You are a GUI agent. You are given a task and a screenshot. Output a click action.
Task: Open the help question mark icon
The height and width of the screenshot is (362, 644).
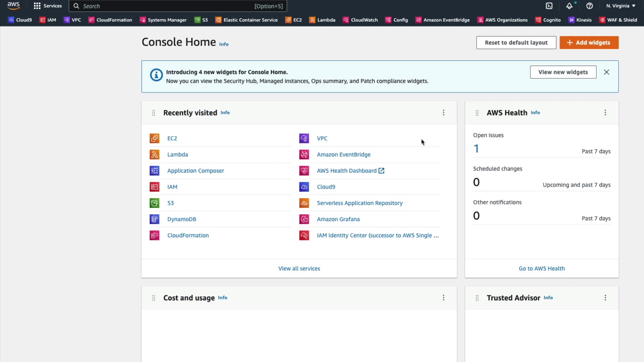589,6
